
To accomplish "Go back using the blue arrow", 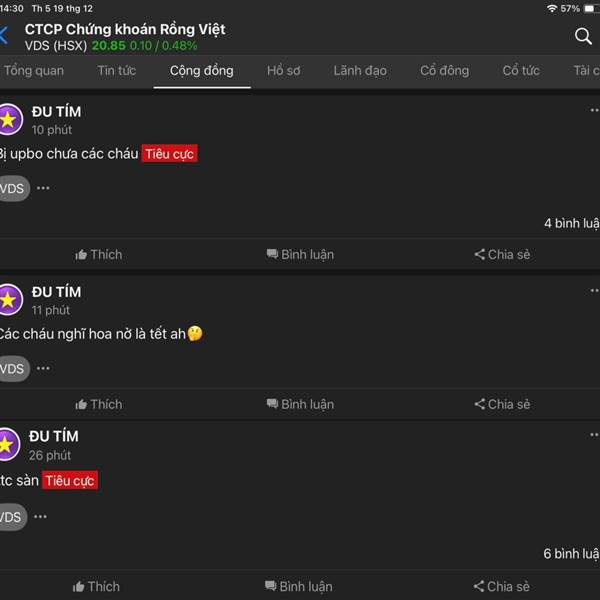I will click(4, 36).
